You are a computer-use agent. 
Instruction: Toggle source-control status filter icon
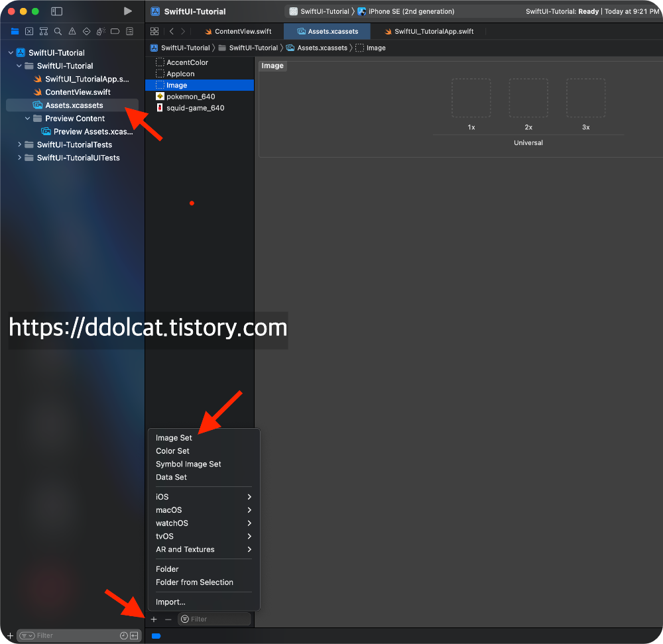pyautogui.click(x=134, y=635)
